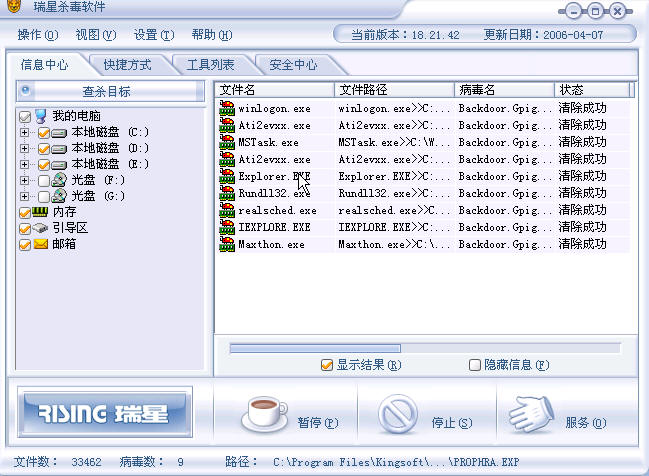The width and height of the screenshot is (649, 476).
Task: Click the 查杀目标 header button
Action: (x=110, y=91)
